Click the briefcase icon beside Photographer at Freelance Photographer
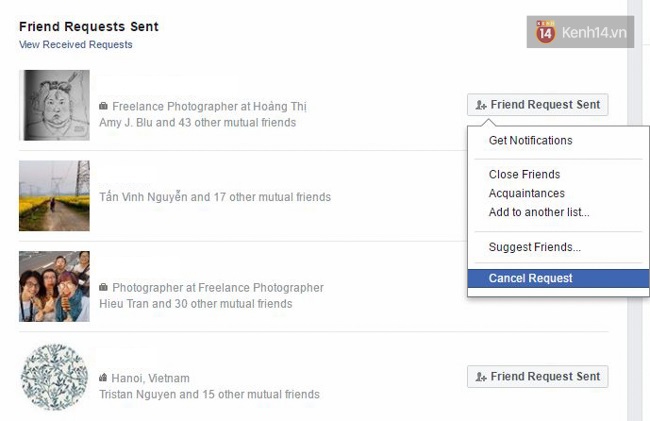This screenshot has width=650, height=421. 103,287
